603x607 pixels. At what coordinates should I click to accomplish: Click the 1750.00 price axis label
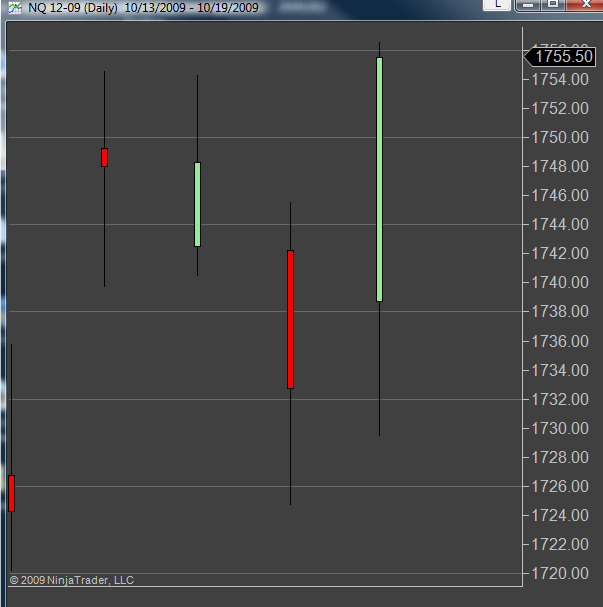pos(560,137)
